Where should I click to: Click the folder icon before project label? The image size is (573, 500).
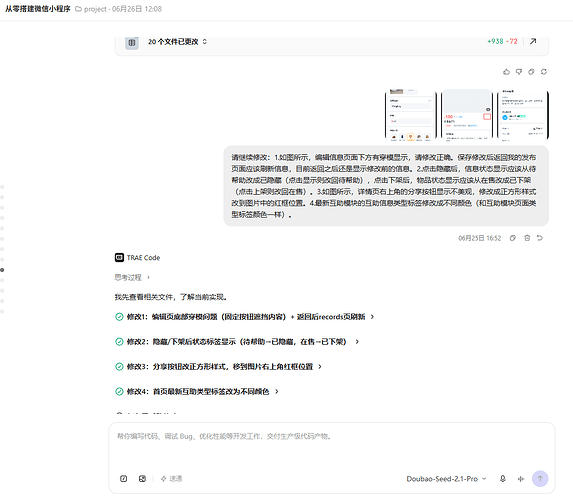tap(78, 9)
